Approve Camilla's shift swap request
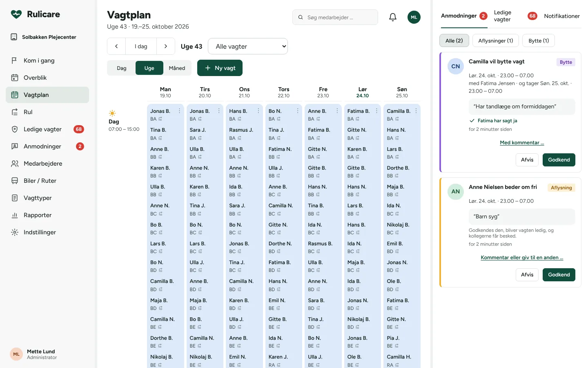Image resolution: width=588 pixels, height=368 pixels. [x=559, y=160]
